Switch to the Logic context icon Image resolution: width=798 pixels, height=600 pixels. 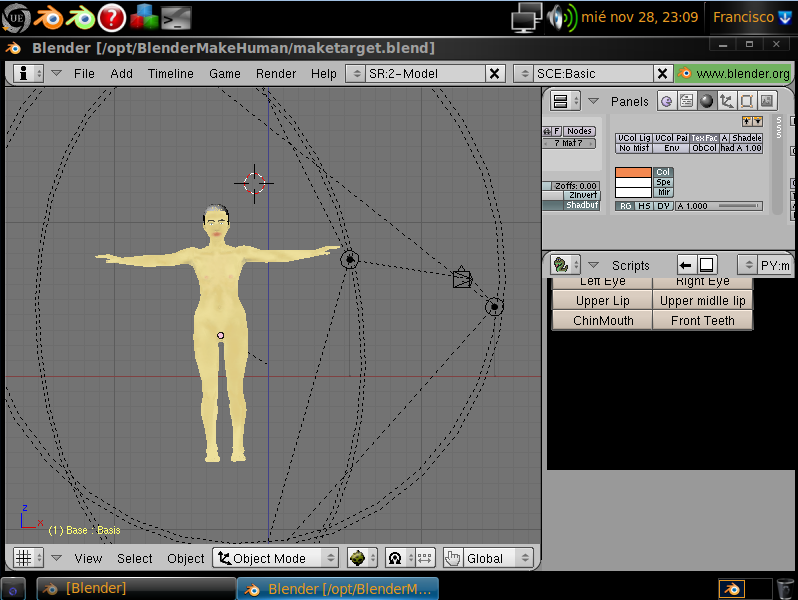(x=666, y=101)
